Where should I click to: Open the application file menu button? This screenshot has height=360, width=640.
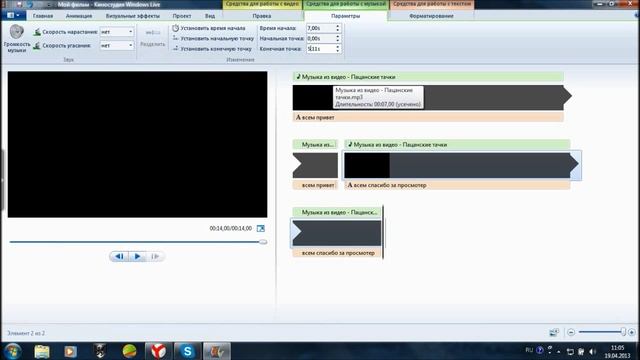pos(13,16)
